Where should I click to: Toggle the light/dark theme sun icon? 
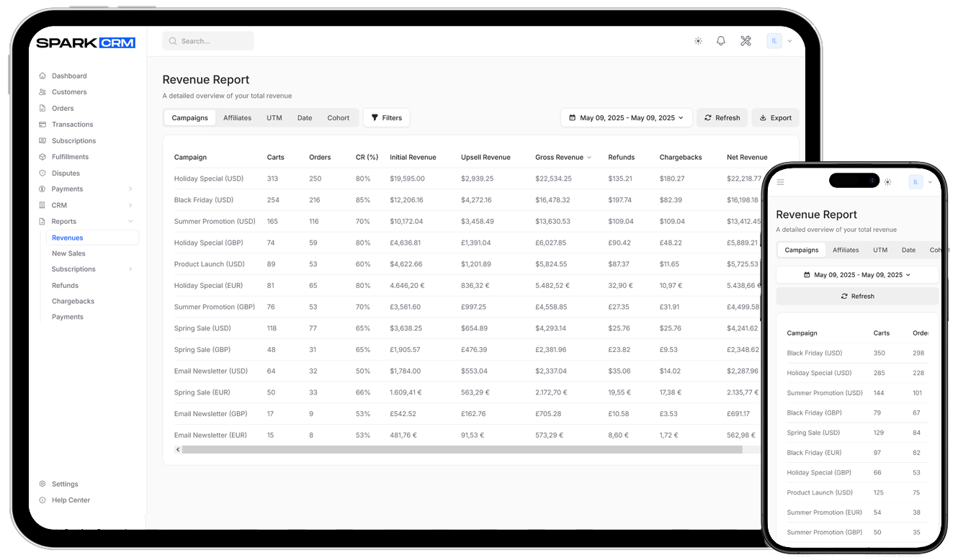[x=698, y=41]
